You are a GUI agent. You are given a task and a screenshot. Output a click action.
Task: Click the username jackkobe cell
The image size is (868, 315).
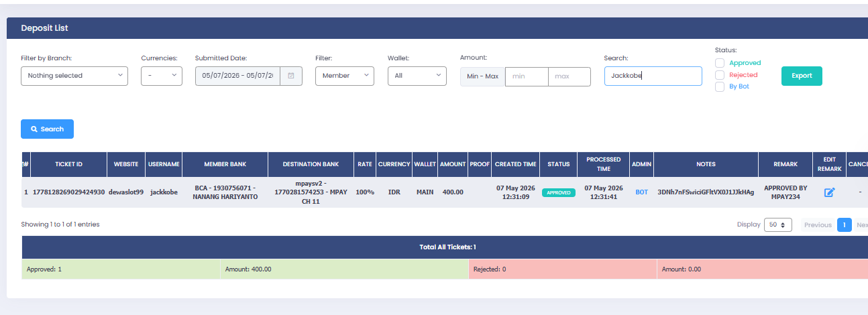tap(164, 192)
